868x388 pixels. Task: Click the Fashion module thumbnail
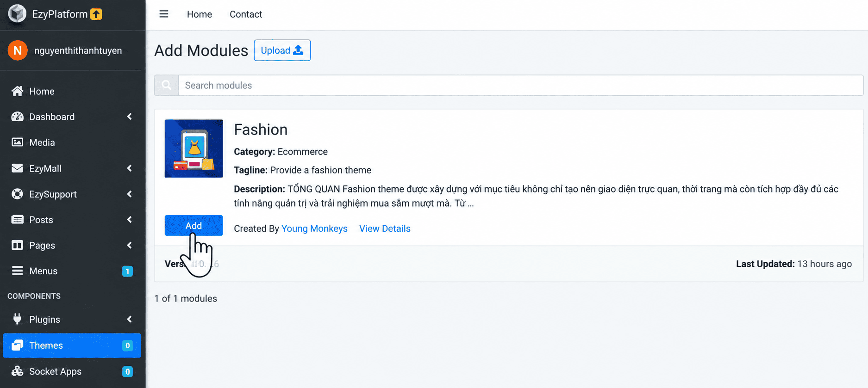[194, 148]
